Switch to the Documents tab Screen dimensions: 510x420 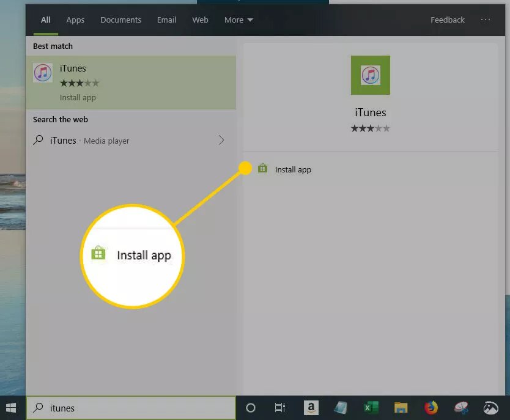pyautogui.click(x=120, y=20)
